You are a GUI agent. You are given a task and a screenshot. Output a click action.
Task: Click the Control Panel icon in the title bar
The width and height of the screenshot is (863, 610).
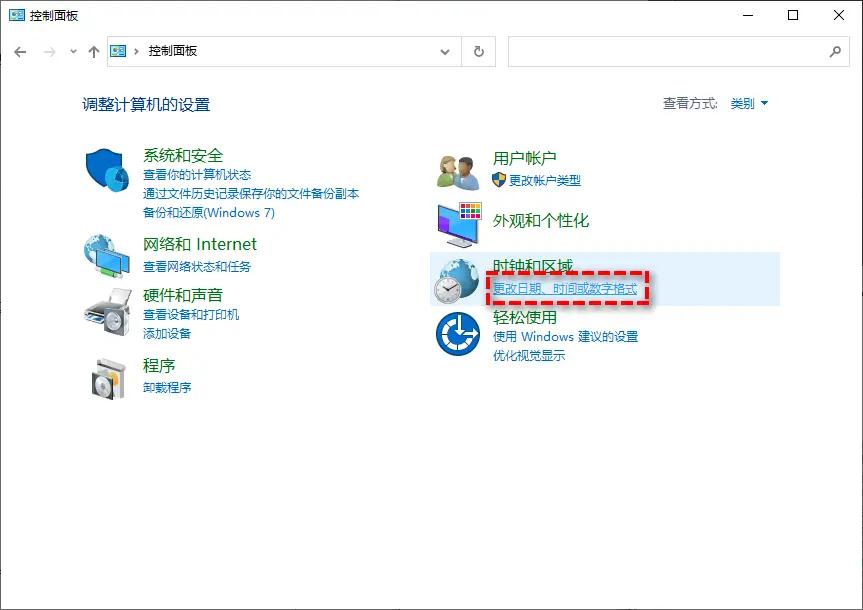click(x=17, y=15)
